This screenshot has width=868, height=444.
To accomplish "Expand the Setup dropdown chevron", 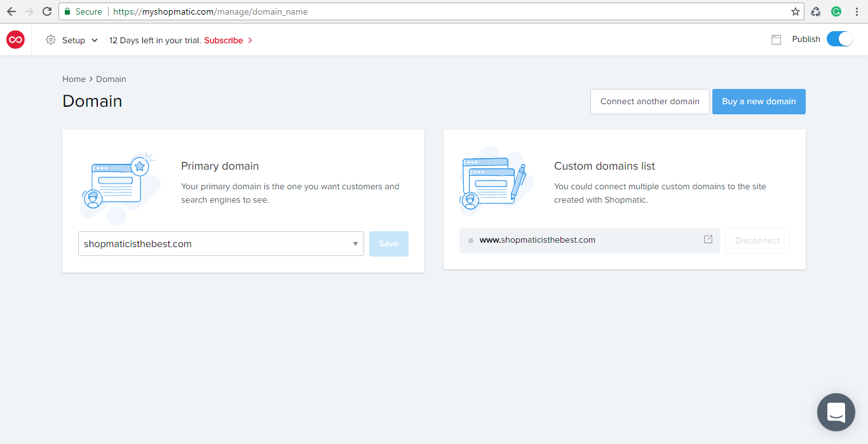I will click(95, 40).
